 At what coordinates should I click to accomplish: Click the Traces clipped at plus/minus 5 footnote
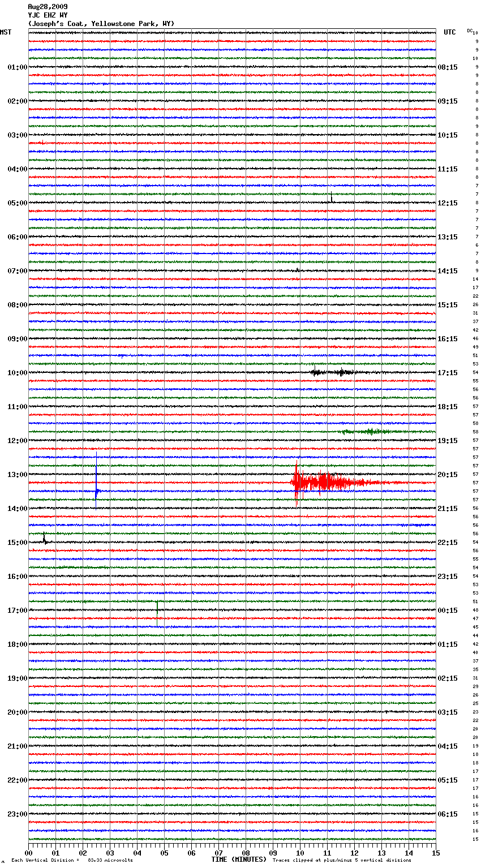pos(342,860)
